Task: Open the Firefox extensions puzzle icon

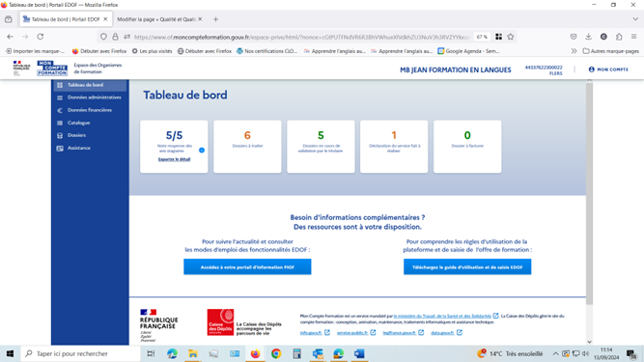Action: (619, 37)
